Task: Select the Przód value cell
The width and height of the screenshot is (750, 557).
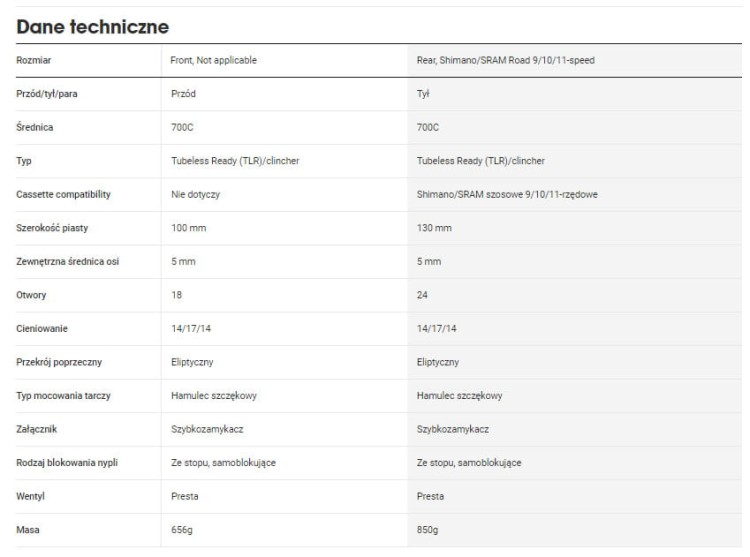Action: [x=183, y=94]
